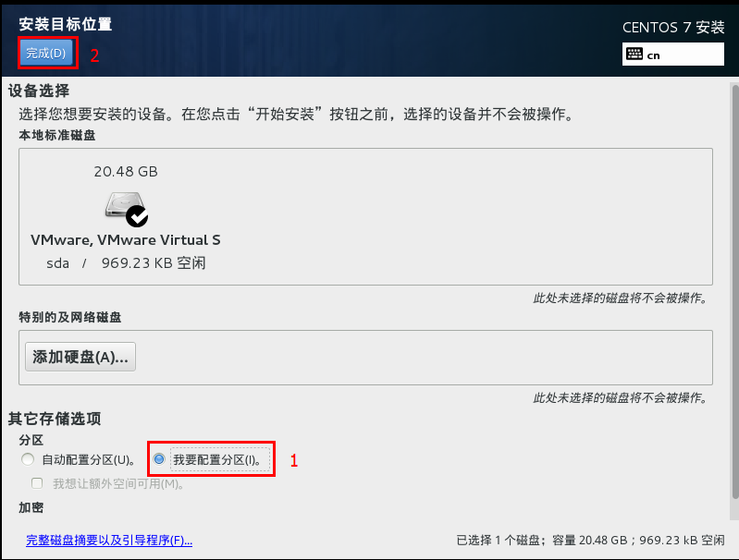Select the VMware virtual disk drive icon
739x560 pixels.
click(125, 205)
